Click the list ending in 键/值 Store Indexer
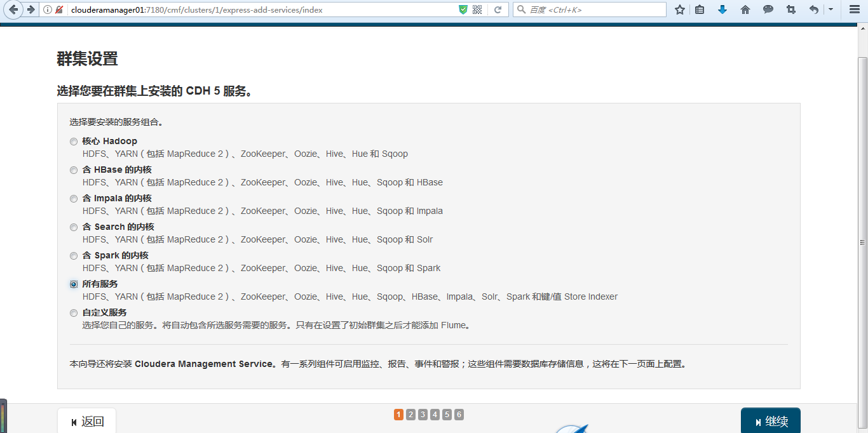This screenshot has height=433, width=868. (350, 296)
